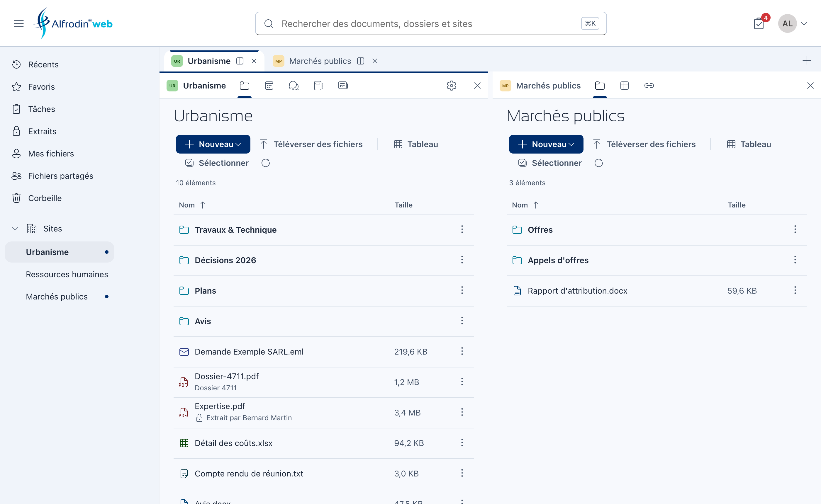Screen dimensions: 821x504
Task: Toggle split view on Urbanisme tab
Action: 240,61
